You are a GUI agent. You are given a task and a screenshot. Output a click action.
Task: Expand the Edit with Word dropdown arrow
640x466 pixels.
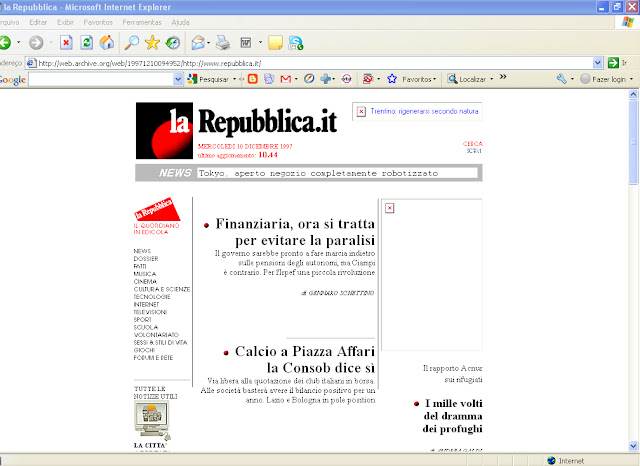260,42
